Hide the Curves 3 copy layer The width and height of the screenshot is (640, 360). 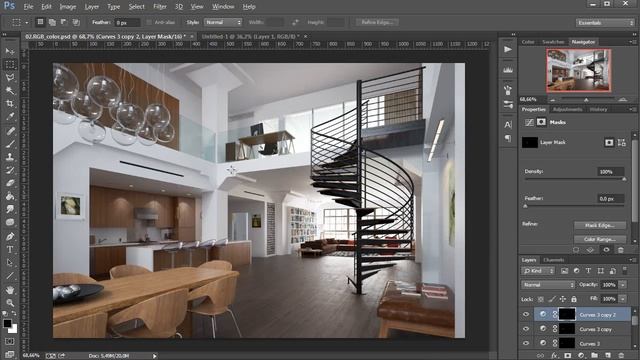(x=526, y=329)
